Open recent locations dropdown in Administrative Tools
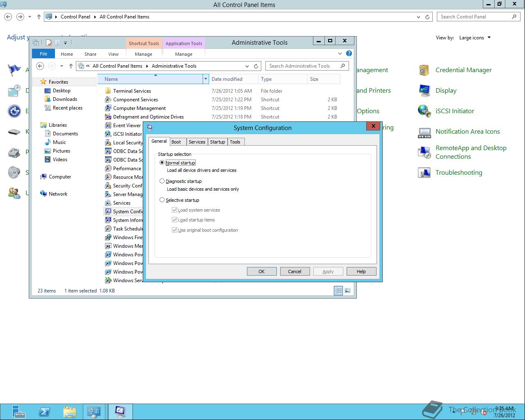525x420 pixels. point(62,66)
